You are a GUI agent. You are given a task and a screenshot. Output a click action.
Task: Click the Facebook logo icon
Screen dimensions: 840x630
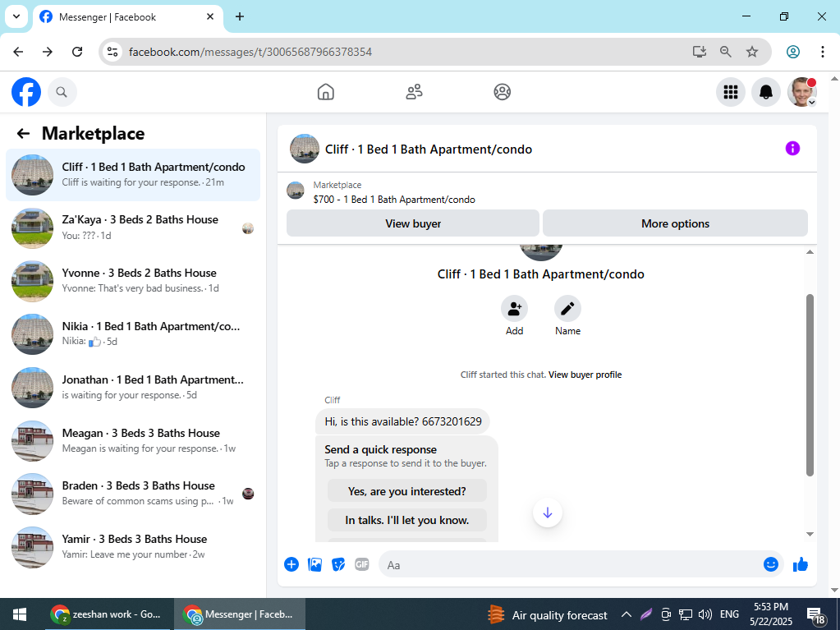point(26,92)
